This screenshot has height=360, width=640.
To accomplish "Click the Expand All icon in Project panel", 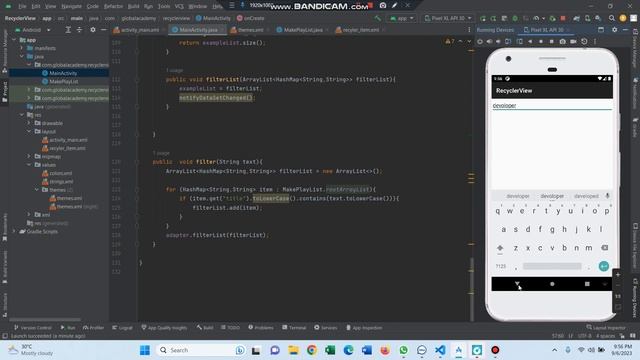I will coord(68,30).
